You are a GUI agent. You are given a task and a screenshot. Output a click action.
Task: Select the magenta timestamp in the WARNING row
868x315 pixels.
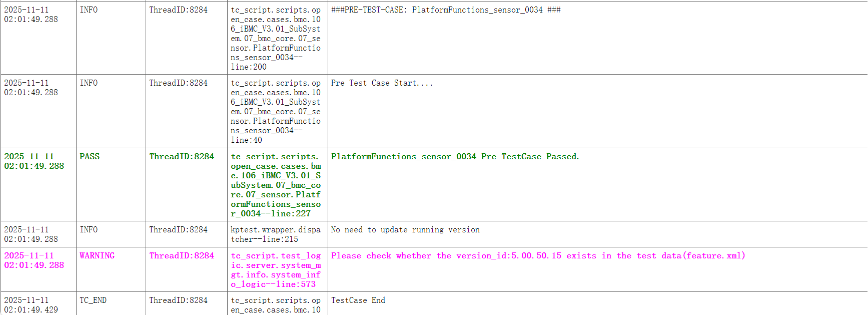(34, 260)
